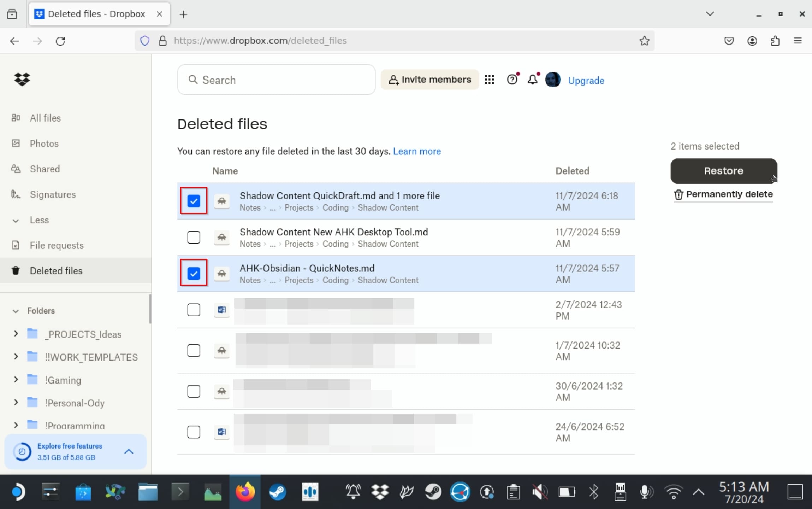This screenshot has width=812, height=509.
Task: Open the Bluetooth tray icon
Action: (594, 492)
